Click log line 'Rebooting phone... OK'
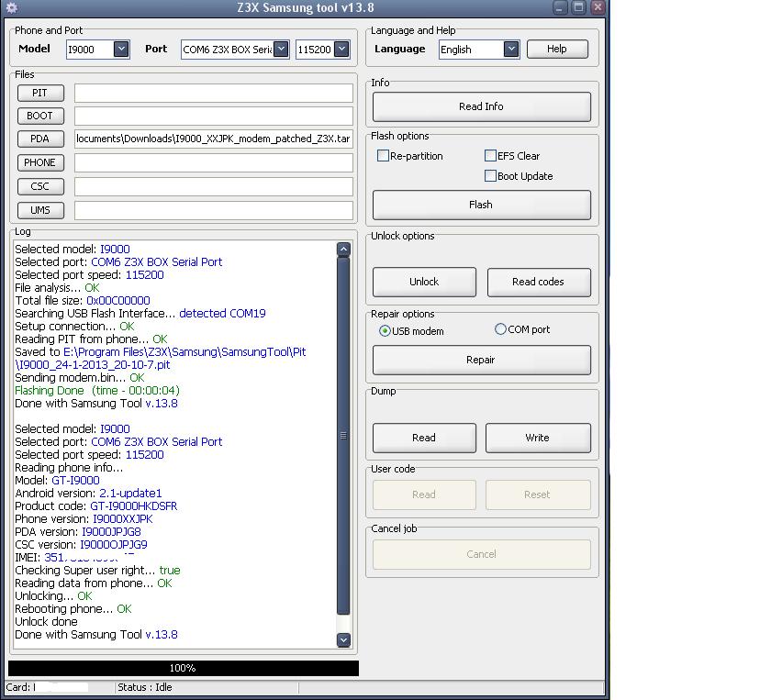The image size is (771, 700). tap(73, 609)
